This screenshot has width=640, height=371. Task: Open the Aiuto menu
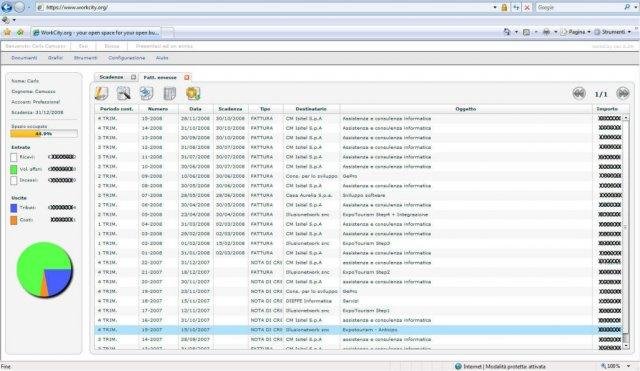click(162, 58)
